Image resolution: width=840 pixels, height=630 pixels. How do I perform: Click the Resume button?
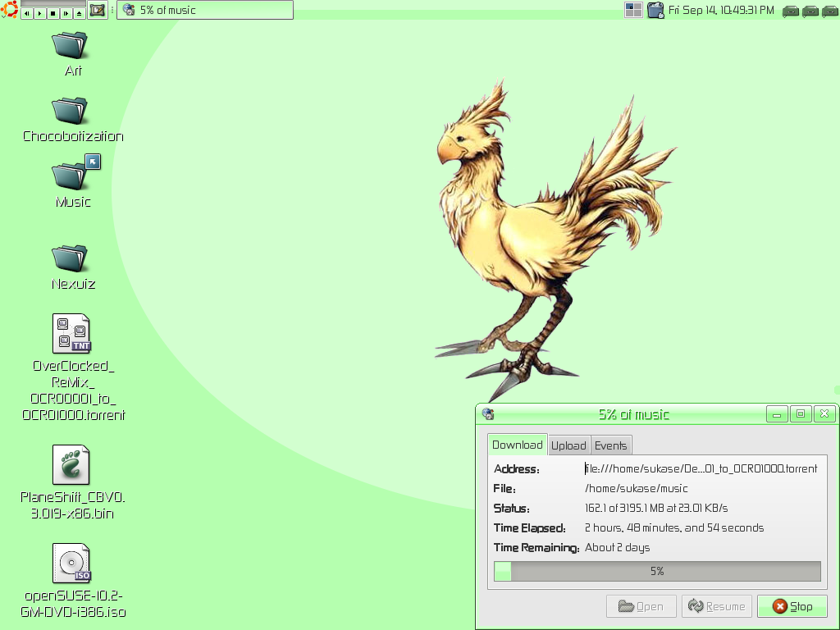click(x=717, y=606)
